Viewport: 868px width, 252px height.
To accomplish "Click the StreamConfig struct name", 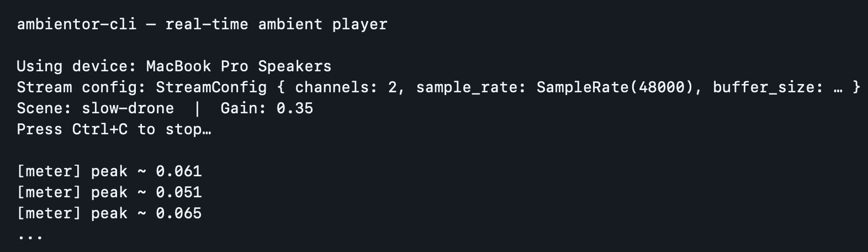I will pos(211,87).
